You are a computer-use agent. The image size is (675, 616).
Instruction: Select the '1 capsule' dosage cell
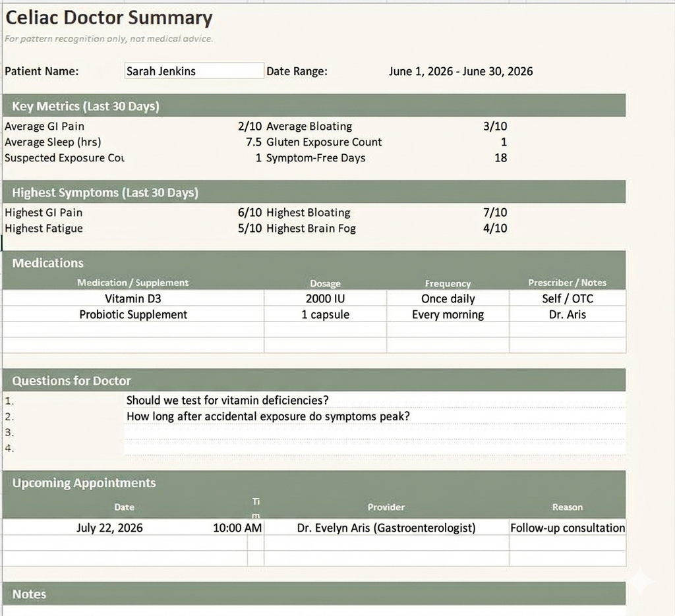tap(326, 314)
